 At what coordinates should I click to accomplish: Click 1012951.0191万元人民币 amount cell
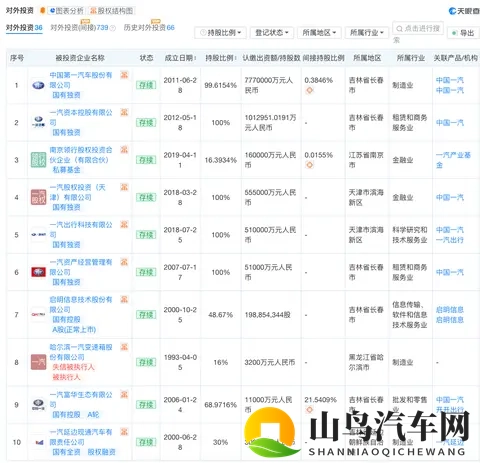click(270, 123)
